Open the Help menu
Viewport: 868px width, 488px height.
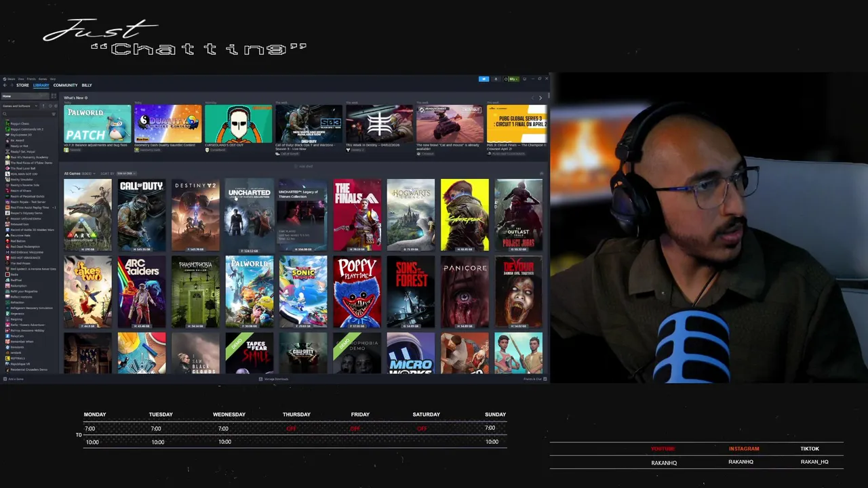coord(52,79)
